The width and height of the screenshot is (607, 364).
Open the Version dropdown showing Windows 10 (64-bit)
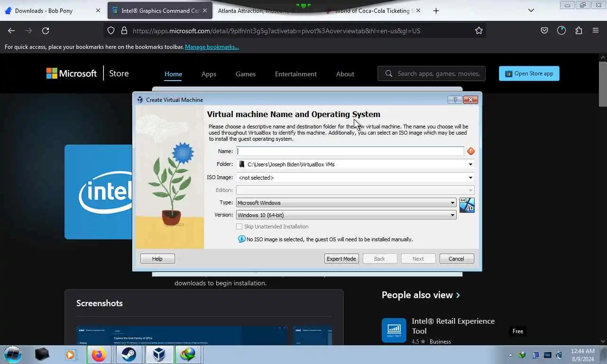[346, 215]
